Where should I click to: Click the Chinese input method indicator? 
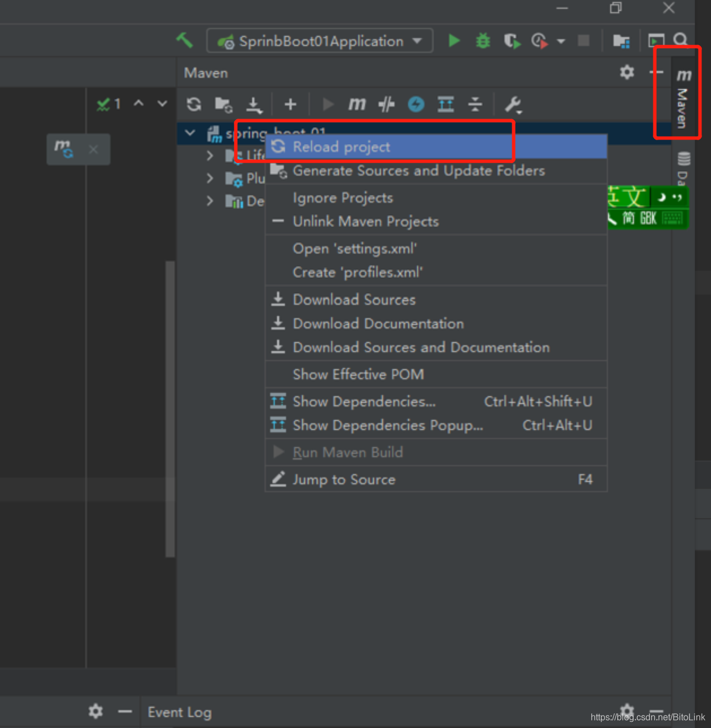(x=628, y=197)
